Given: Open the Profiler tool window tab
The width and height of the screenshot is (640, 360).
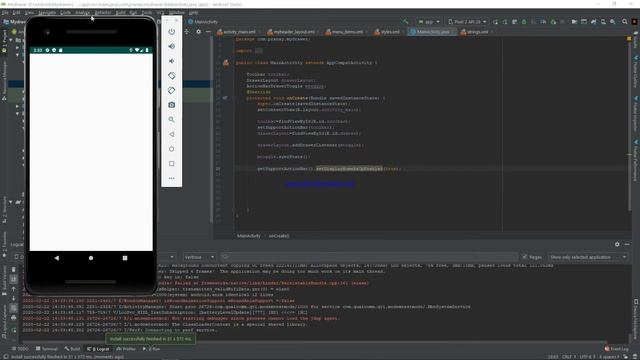Looking at the screenshot, I should [126, 349].
